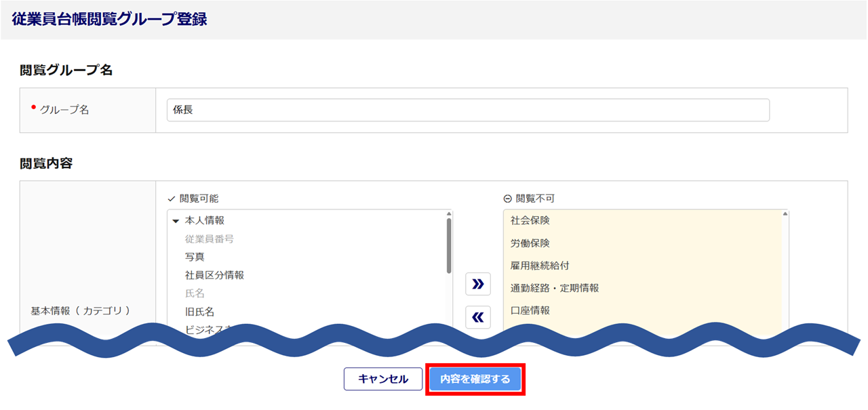
Task: Select 社員区分情報 in the viewable list
Action: coord(214,275)
